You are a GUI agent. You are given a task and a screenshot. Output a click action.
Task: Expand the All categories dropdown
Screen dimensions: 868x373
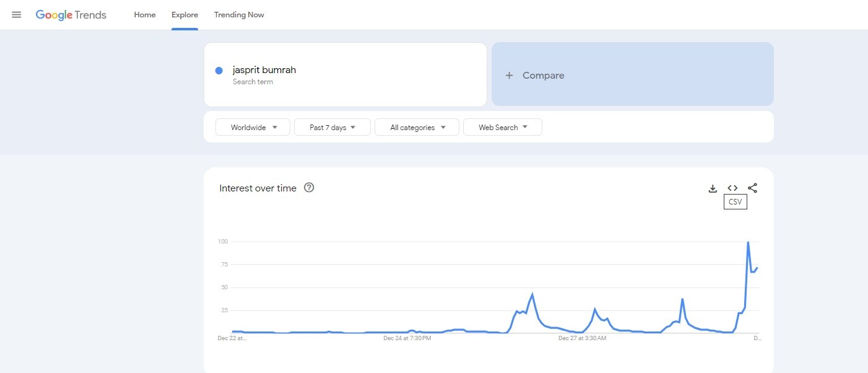coord(417,127)
